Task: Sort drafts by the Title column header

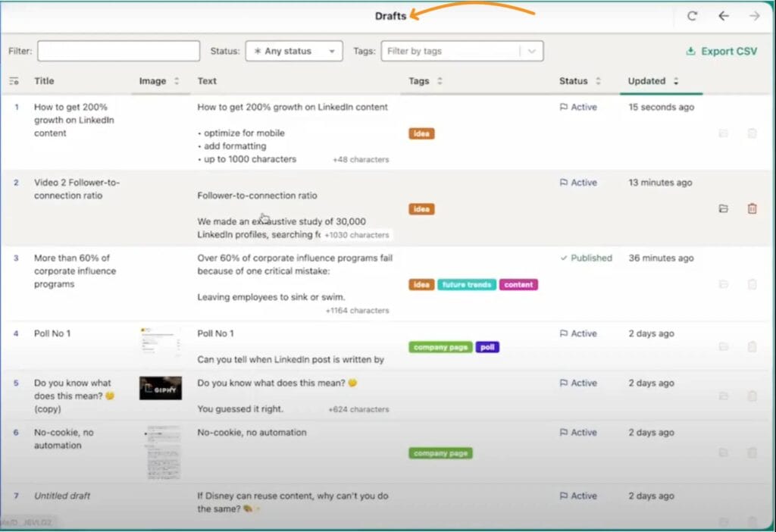Action: (x=44, y=80)
